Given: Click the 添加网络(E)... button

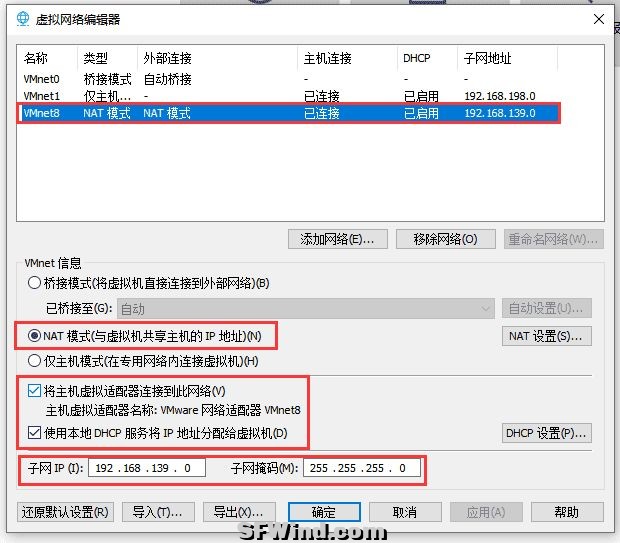Looking at the screenshot, I should (337, 239).
